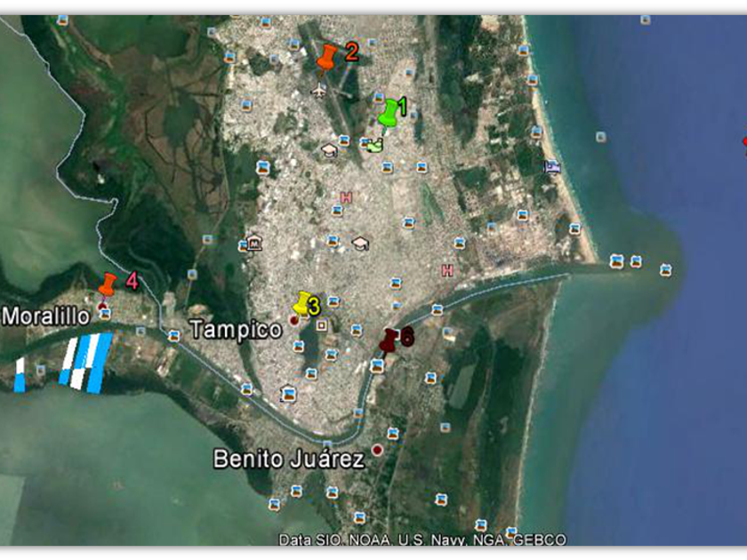Click the lodging bed icon near the beach

[x=552, y=167]
